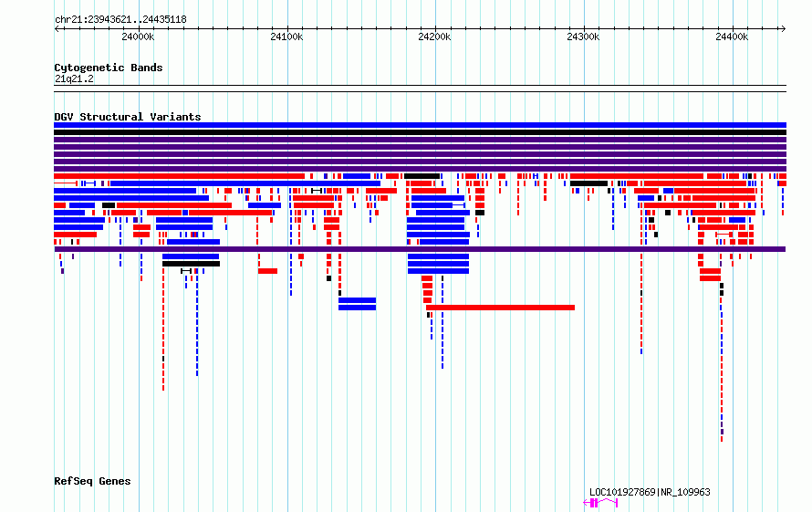Click the short red bar near 24085k below purple bar
This screenshot has width=812, height=512.
tap(267, 271)
